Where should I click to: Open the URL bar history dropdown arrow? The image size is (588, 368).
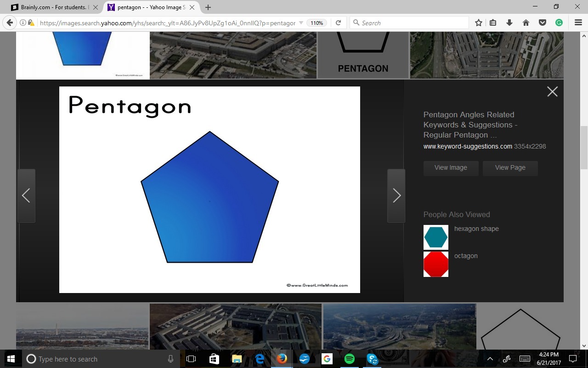tap(301, 23)
